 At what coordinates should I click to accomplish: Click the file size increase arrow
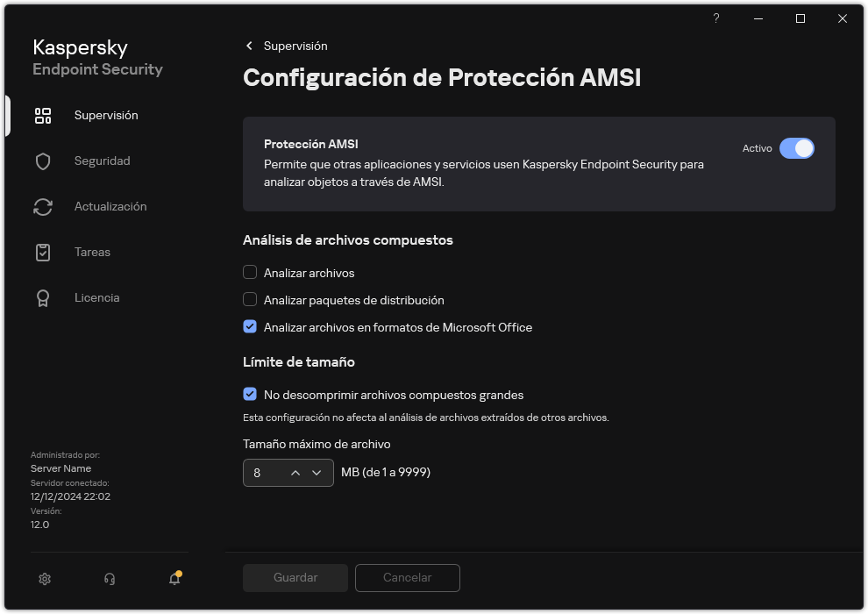click(295, 472)
